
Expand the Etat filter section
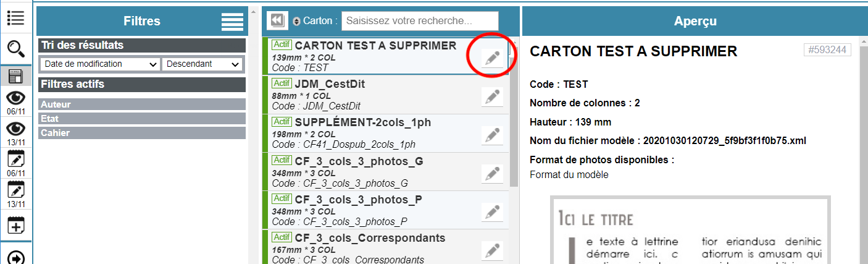click(142, 119)
